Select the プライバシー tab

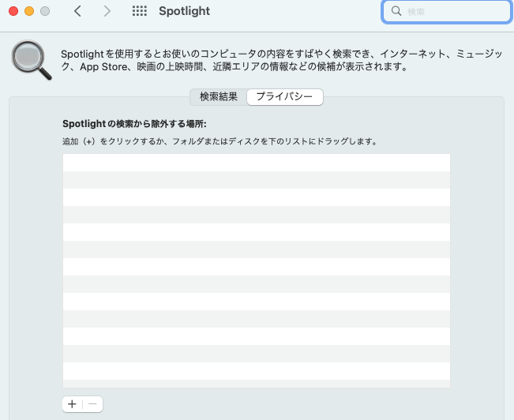(284, 97)
